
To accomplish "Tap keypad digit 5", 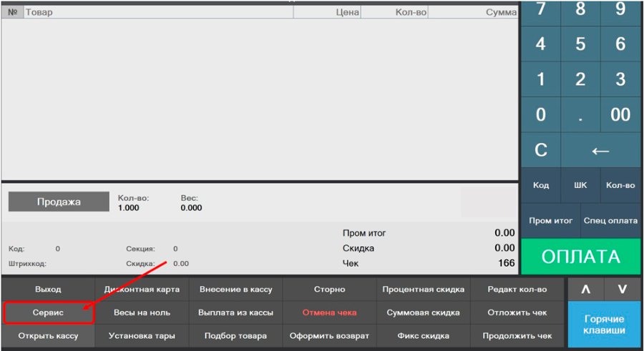I will coord(580,44).
